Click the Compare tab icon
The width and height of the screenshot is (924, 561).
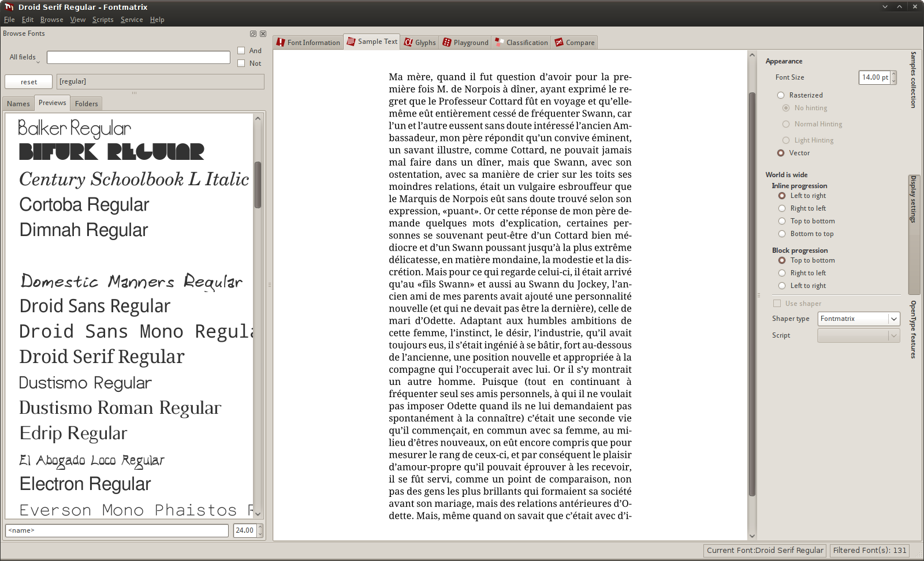(x=559, y=42)
